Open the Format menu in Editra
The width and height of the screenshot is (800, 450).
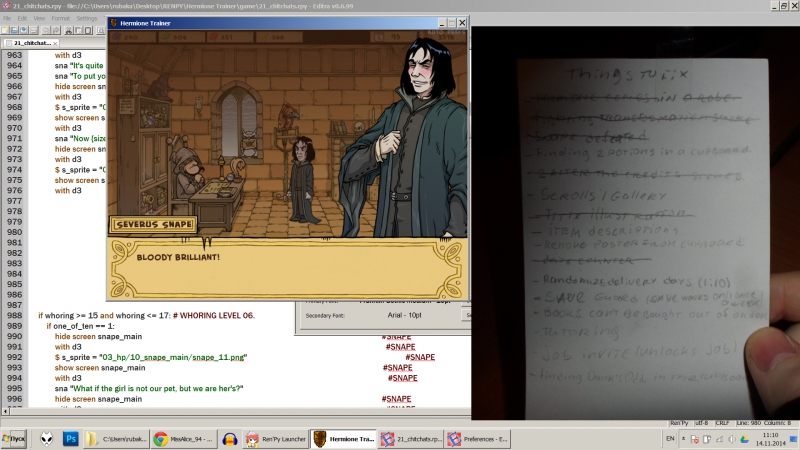(x=60, y=18)
